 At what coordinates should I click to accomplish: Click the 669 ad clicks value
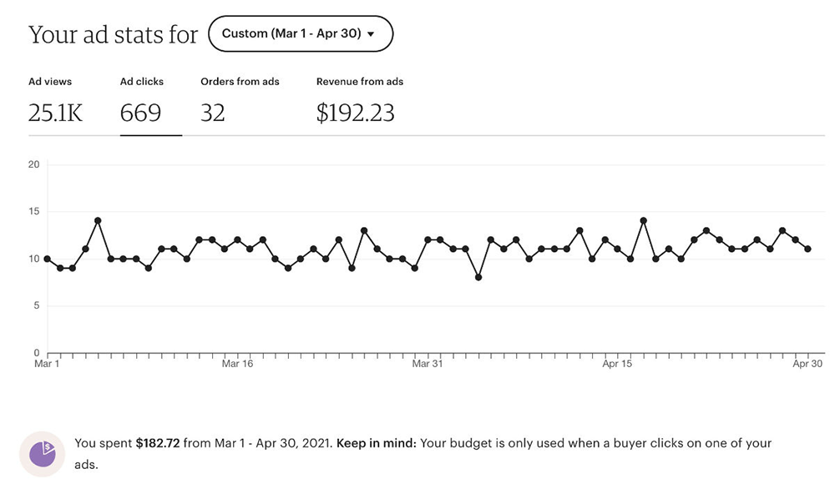point(141,113)
